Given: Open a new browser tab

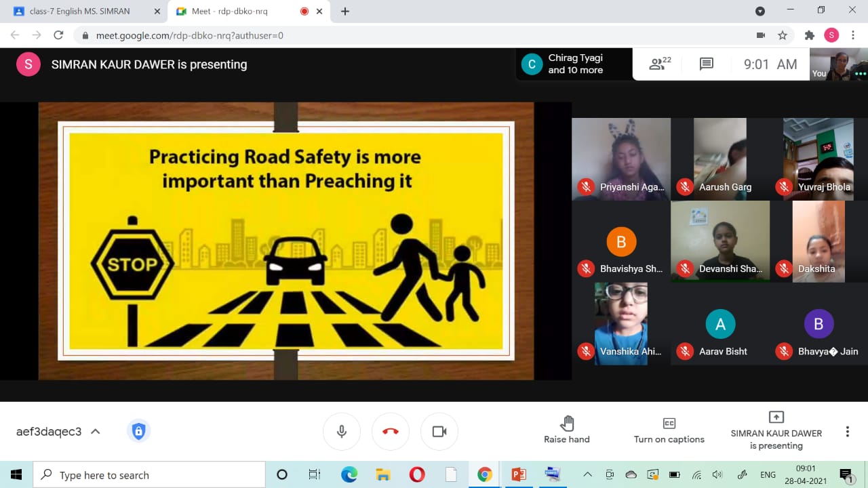Looking at the screenshot, I should 345,12.
